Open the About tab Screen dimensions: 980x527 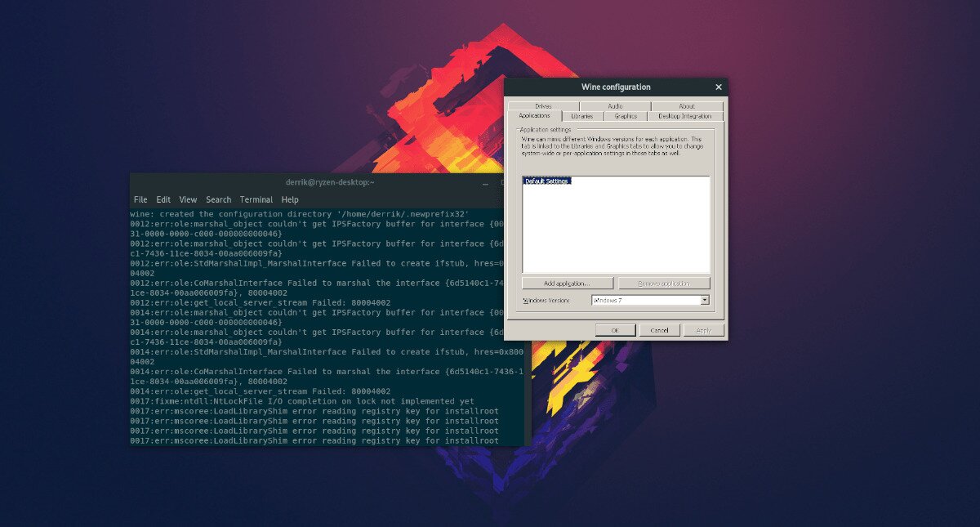coord(688,105)
